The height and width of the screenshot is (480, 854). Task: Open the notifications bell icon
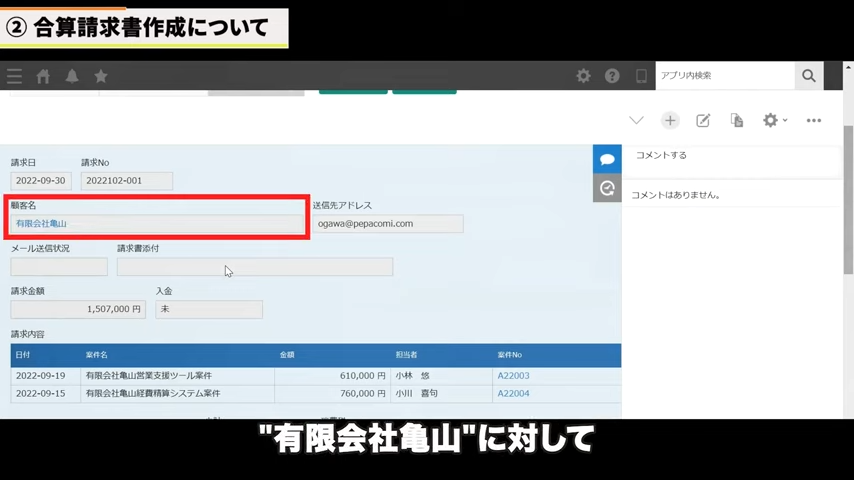[x=72, y=76]
